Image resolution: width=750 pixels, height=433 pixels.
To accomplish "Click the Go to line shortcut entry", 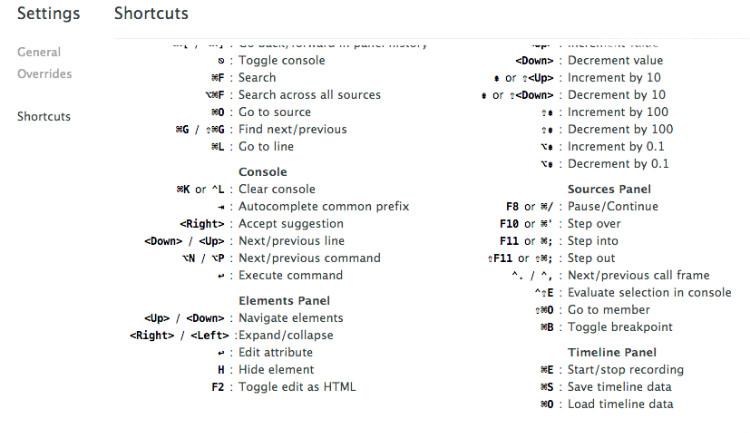I will click(266, 146).
